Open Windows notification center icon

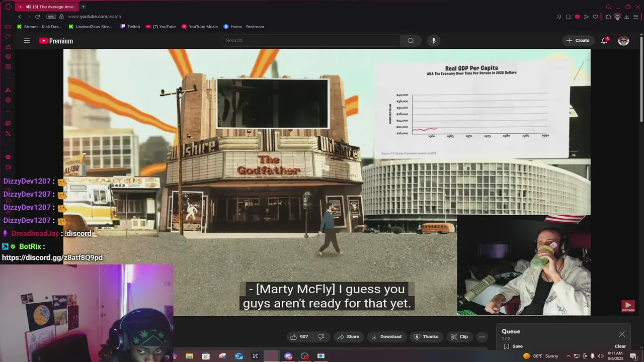[x=633, y=356]
